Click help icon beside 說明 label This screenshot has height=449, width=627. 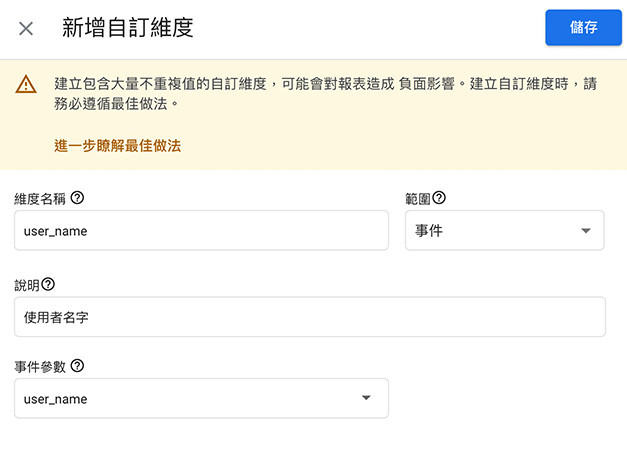[48, 284]
